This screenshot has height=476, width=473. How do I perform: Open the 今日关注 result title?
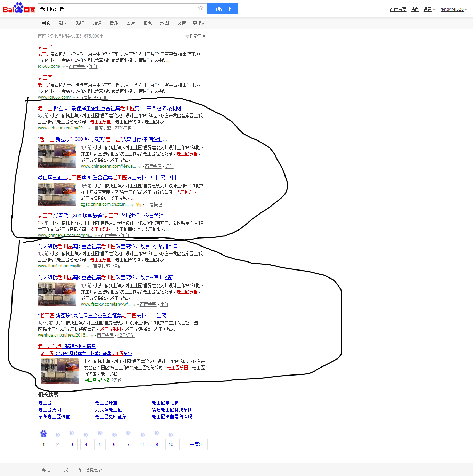tap(105, 216)
